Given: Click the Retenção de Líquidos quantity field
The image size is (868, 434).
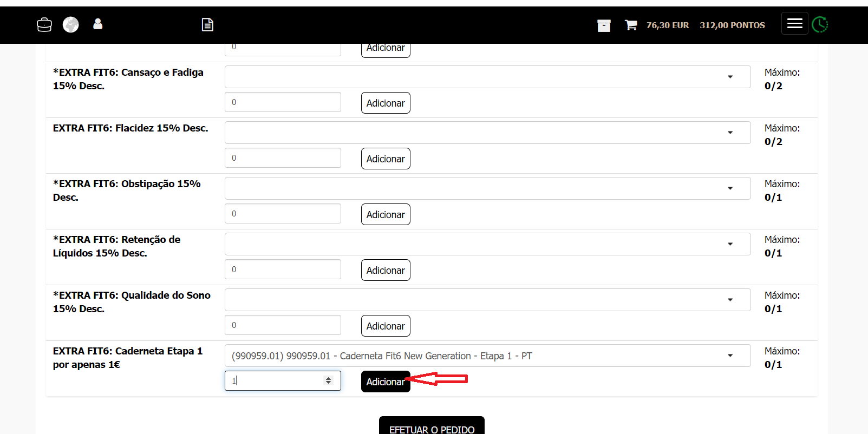Looking at the screenshot, I should tap(283, 269).
